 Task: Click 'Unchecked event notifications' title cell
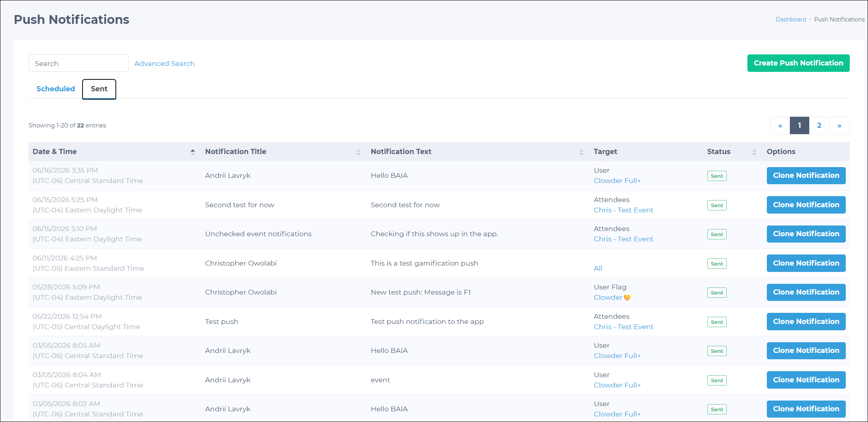pos(258,234)
